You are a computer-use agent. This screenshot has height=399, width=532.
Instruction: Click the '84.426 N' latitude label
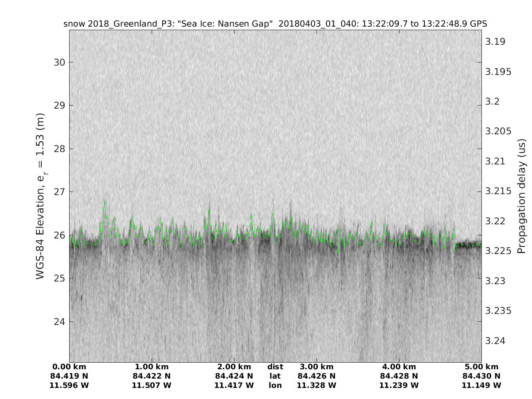click(317, 376)
